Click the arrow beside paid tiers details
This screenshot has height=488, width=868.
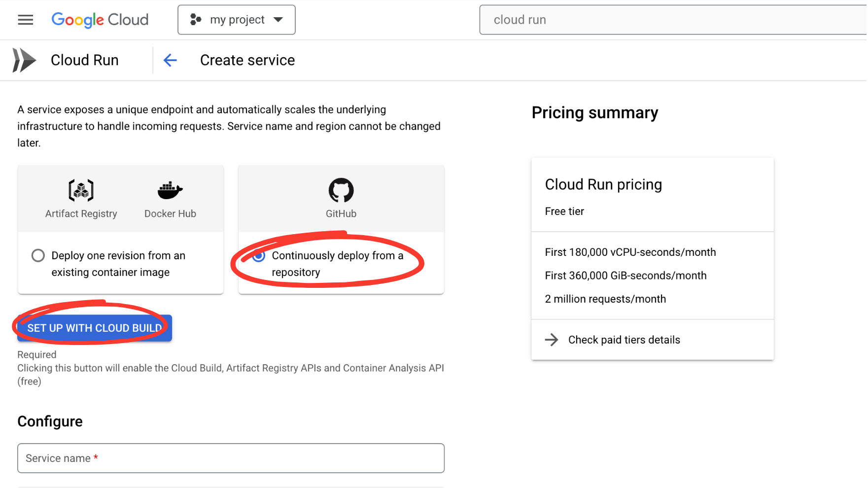552,340
